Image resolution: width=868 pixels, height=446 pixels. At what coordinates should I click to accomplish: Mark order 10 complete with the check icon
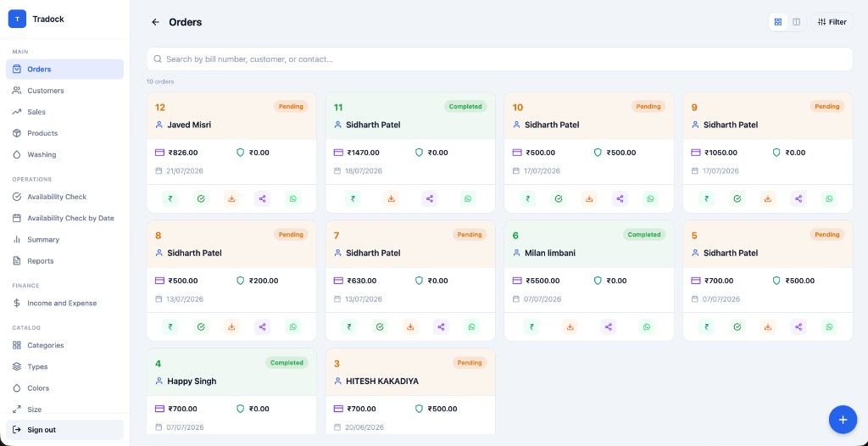559,198
